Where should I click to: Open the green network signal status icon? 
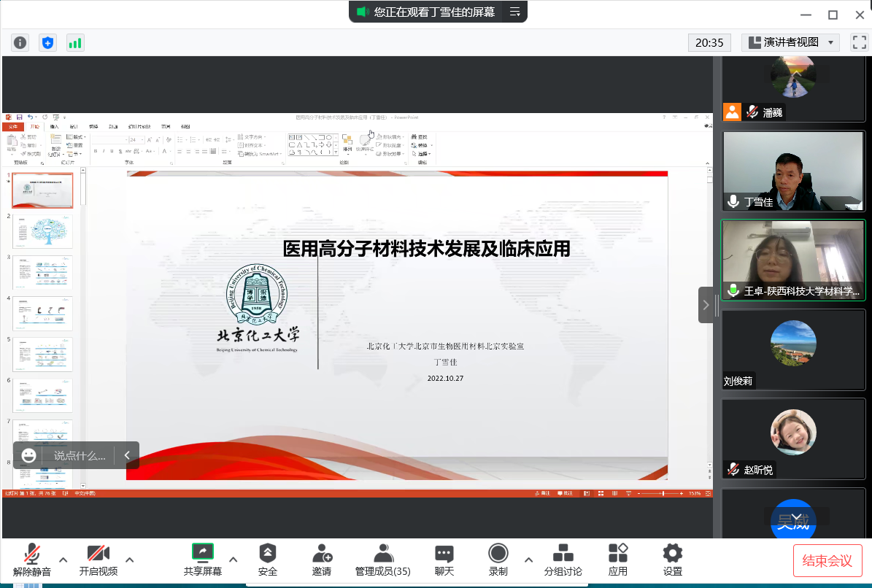click(x=75, y=42)
